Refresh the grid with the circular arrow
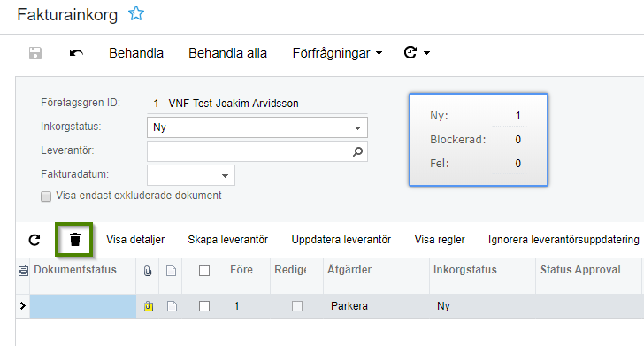Screen dimensions: 644x346 click(34, 240)
